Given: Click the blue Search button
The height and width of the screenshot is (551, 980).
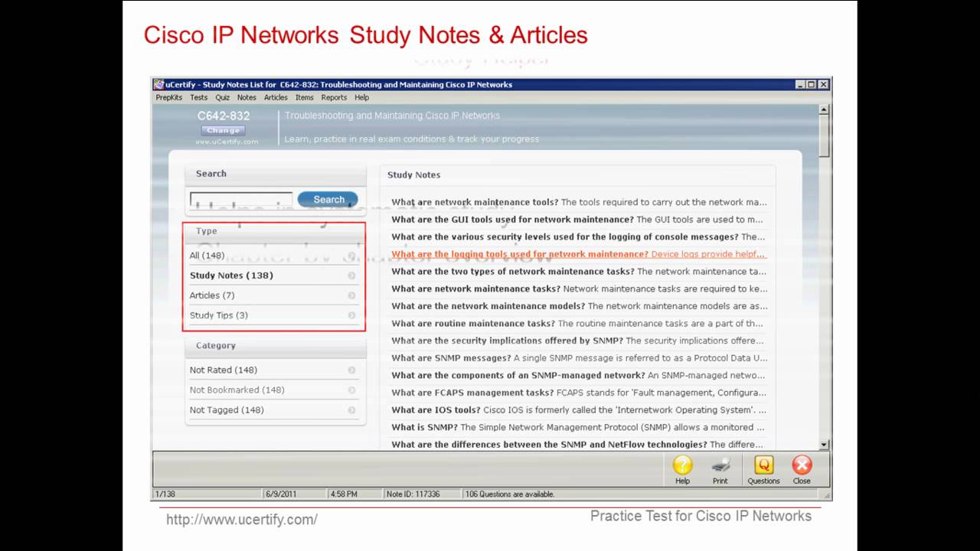Looking at the screenshot, I should point(328,200).
